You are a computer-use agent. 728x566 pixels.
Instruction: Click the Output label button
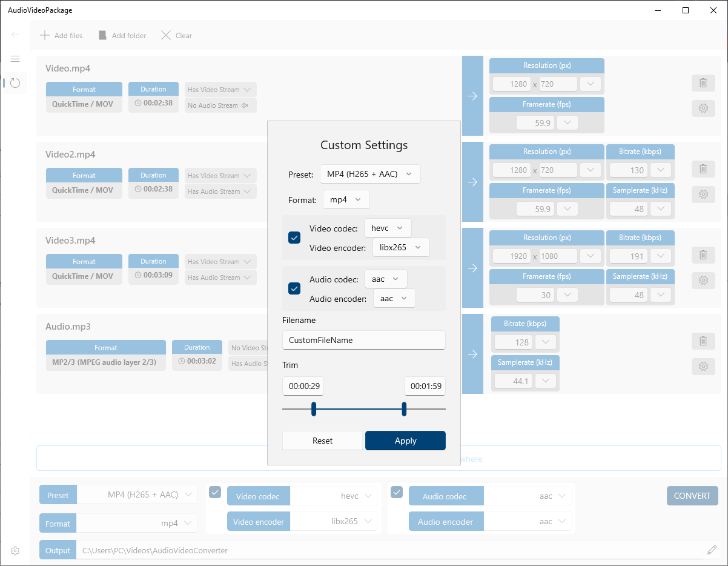pos(58,550)
